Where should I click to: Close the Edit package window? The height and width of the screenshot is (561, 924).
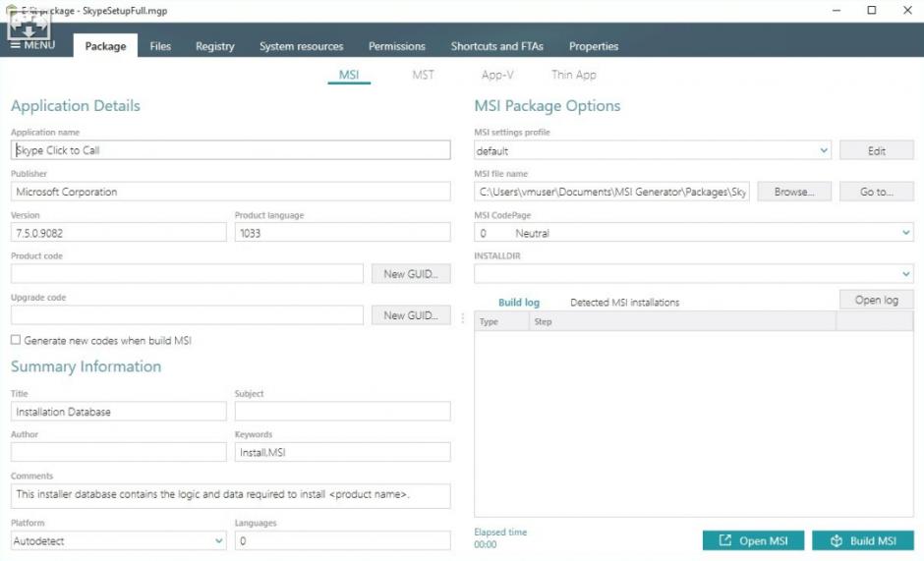(x=907, y=10)
